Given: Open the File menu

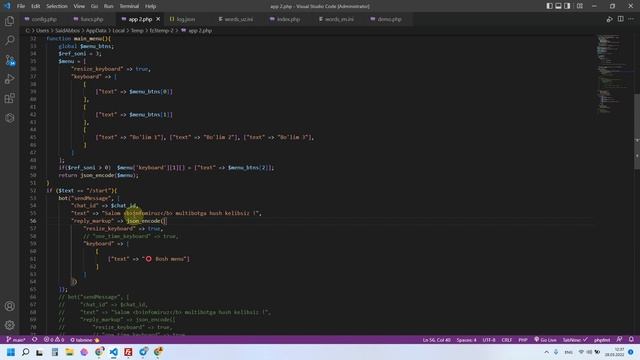Looking at the screenshot, I should point(21,6).
